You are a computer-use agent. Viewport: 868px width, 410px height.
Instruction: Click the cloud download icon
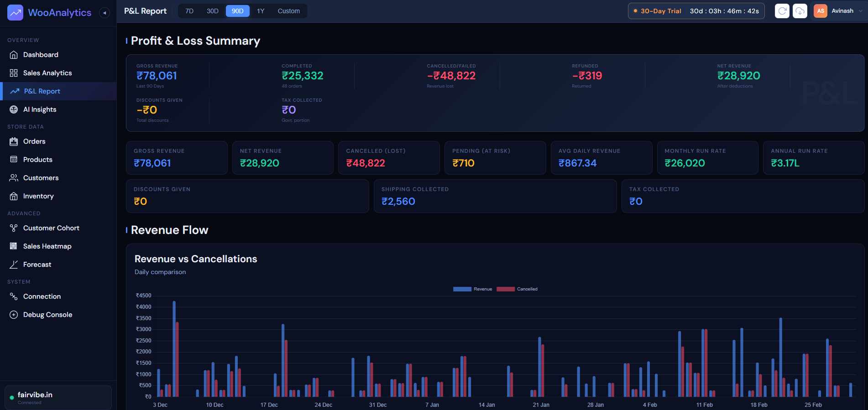(x=800, y=11)
